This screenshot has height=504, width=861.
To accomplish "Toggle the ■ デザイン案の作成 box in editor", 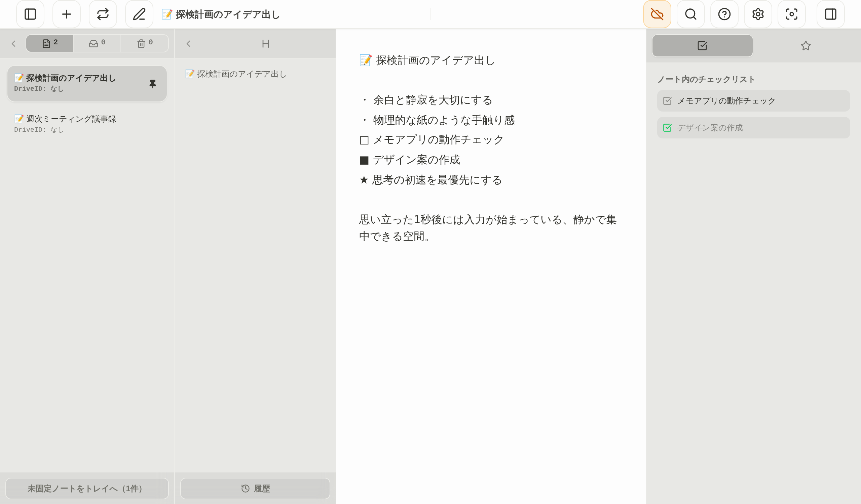I will (x=364, y=160).
